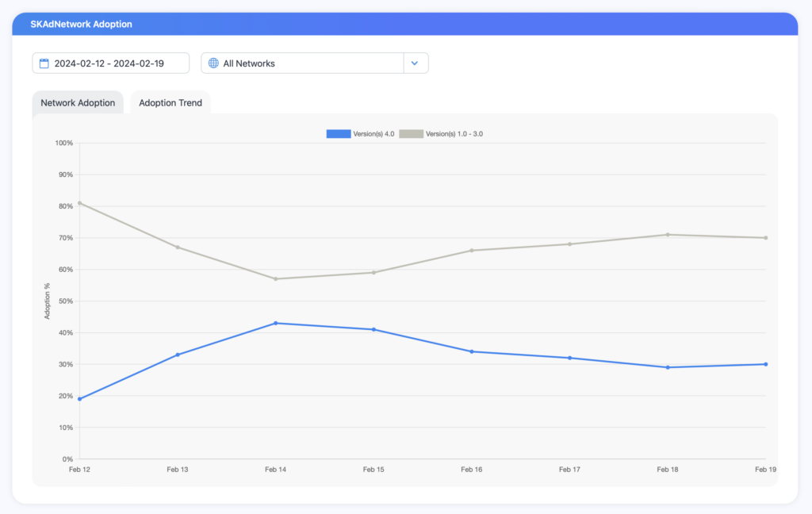Click the blue Feb 18 data point
The width and height of the screenshot is (812, 514).
668,367
